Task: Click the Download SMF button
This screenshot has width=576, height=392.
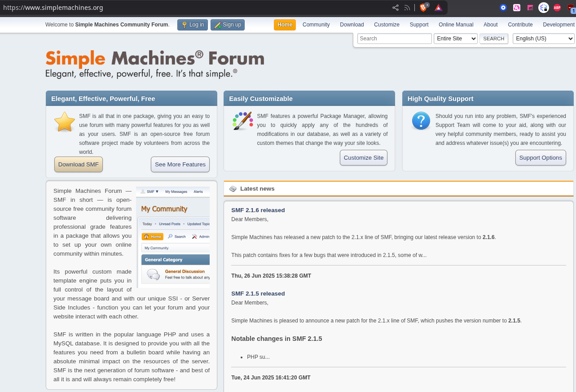Action: pos(79,165)
